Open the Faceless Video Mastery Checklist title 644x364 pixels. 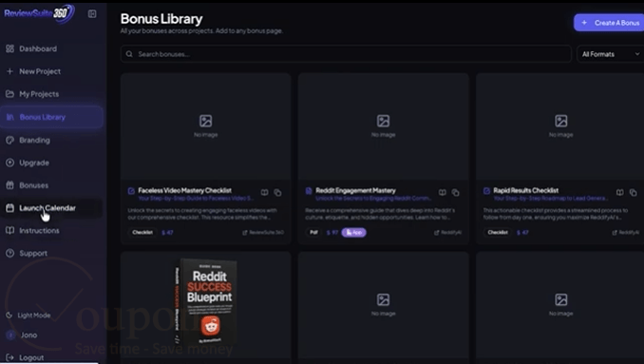(x=185, y=190)
